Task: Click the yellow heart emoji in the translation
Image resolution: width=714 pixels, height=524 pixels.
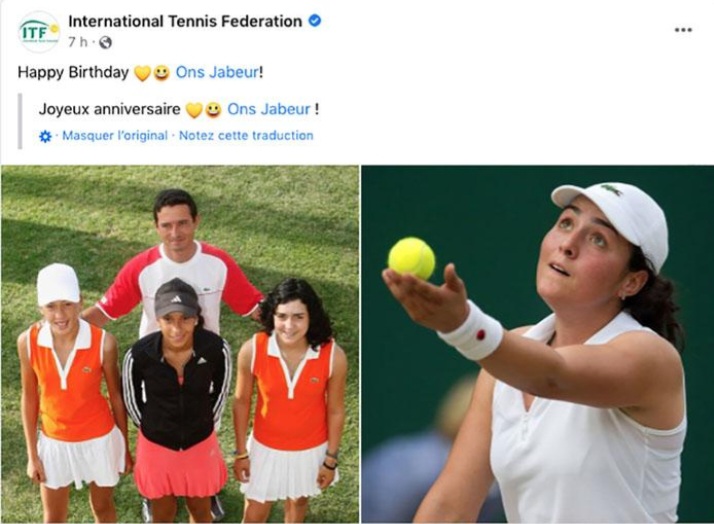Action: point(194,110)
